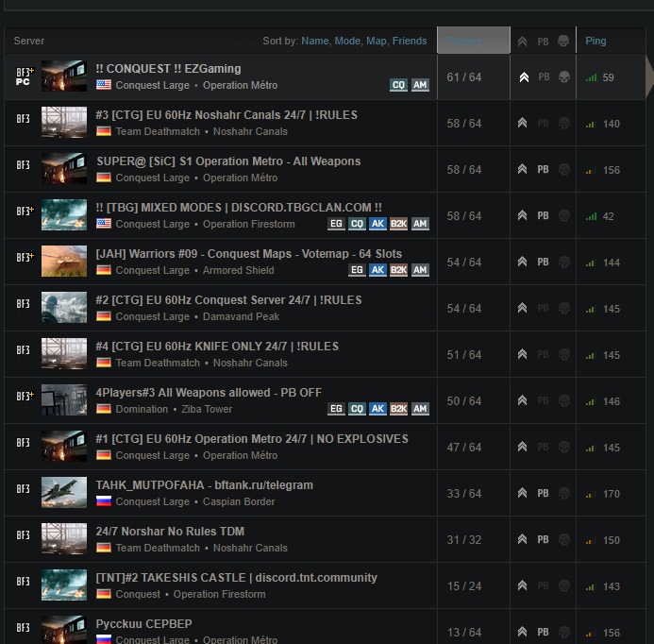Click the PB icon on SUPER@ [SiC] row
This screenshot has height=644, width=654.
tap(543, 169)
